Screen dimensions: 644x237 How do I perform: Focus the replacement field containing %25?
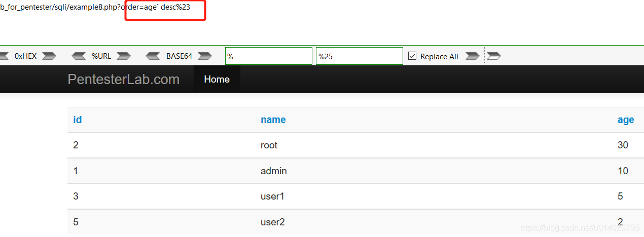point(360,56)
